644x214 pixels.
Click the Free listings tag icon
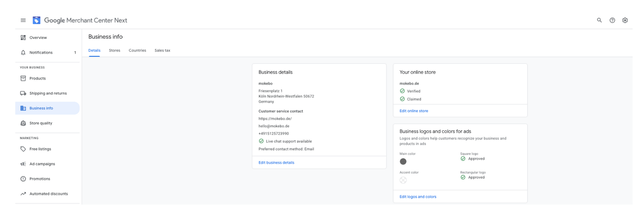pos(23,149)
